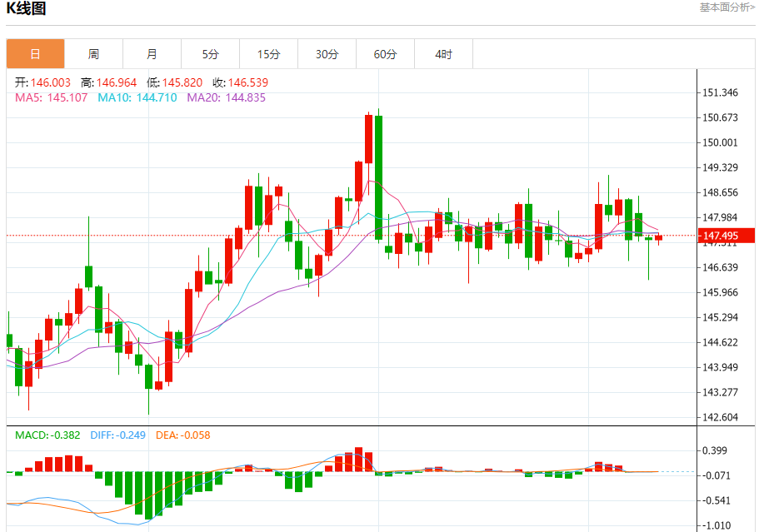The height and width of the screenshot is (532, 759).
Task: Click the -0.541 MACD axis label
Action: 717,500
